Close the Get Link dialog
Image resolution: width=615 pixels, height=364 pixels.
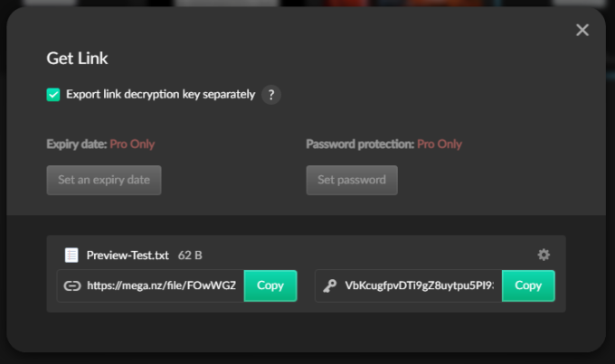(x=582, y=30)
